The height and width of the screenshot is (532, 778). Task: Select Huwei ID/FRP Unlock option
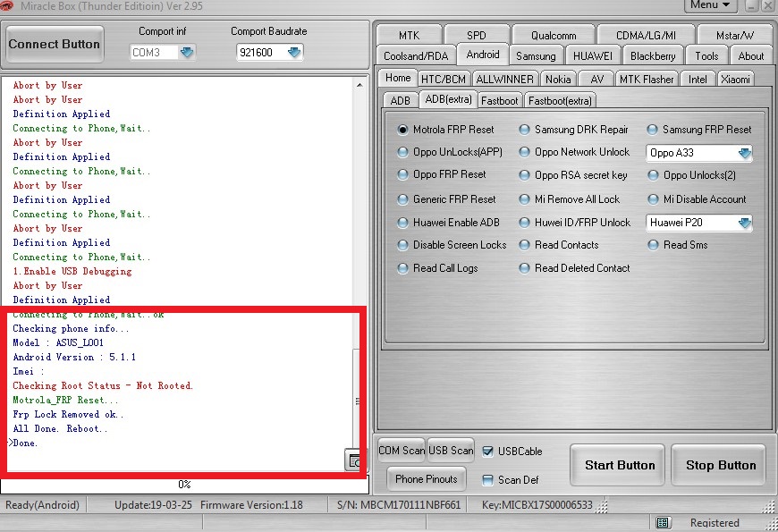click(x=524, y=223)
